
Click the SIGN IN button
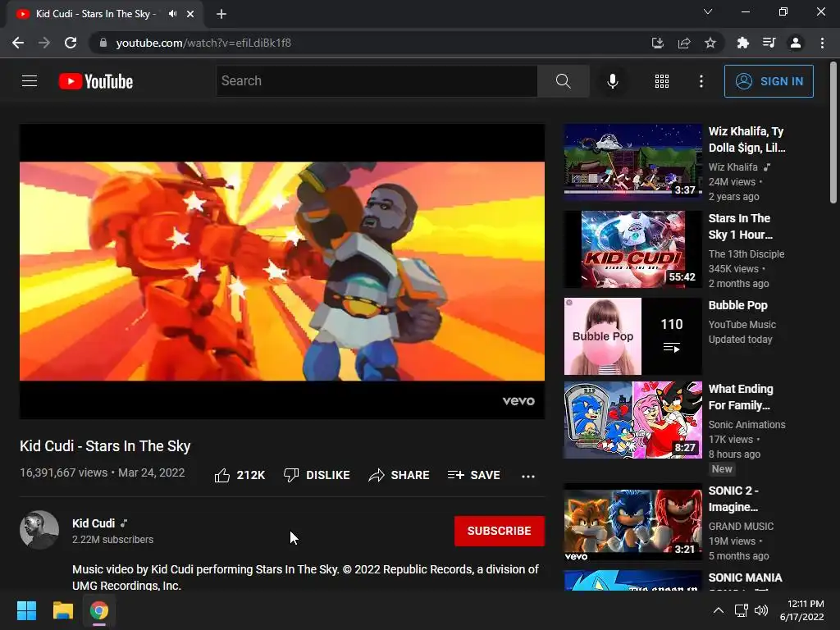769,81
